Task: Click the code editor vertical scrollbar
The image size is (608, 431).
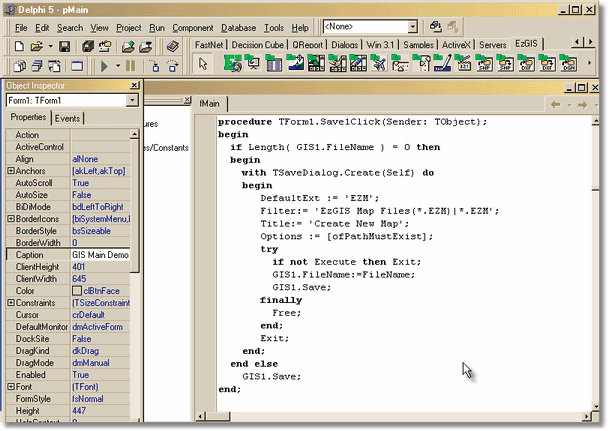Action: pyautogui.click(x=596, y=264)
